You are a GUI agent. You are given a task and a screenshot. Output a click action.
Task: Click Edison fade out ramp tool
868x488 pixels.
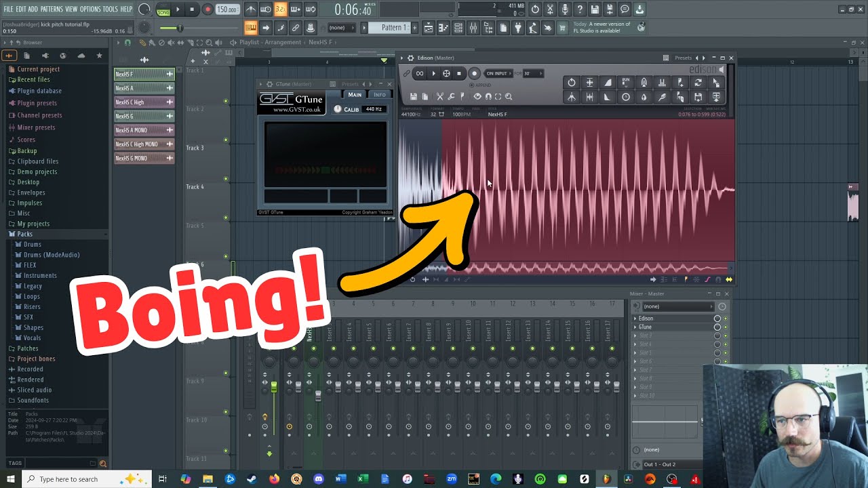pos(608,97)
